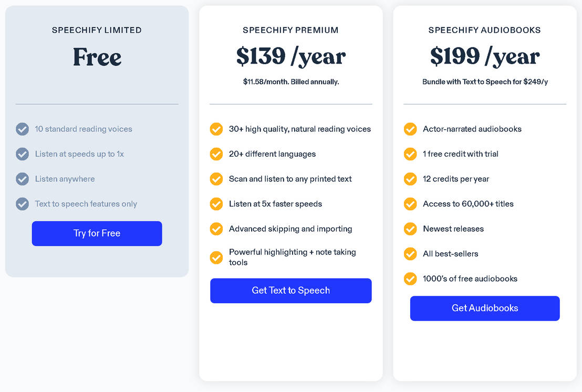Click the orange check beside "Powerful highlighting + note taking tools"
Image resolution: width=582 pixels, height=392 pixels.
point(216,257)
